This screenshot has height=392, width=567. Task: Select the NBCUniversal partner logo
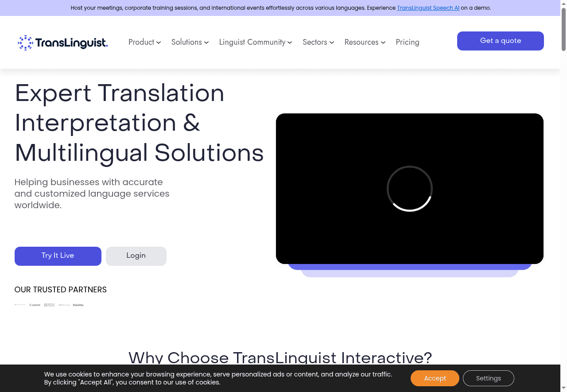coord(64,305)
